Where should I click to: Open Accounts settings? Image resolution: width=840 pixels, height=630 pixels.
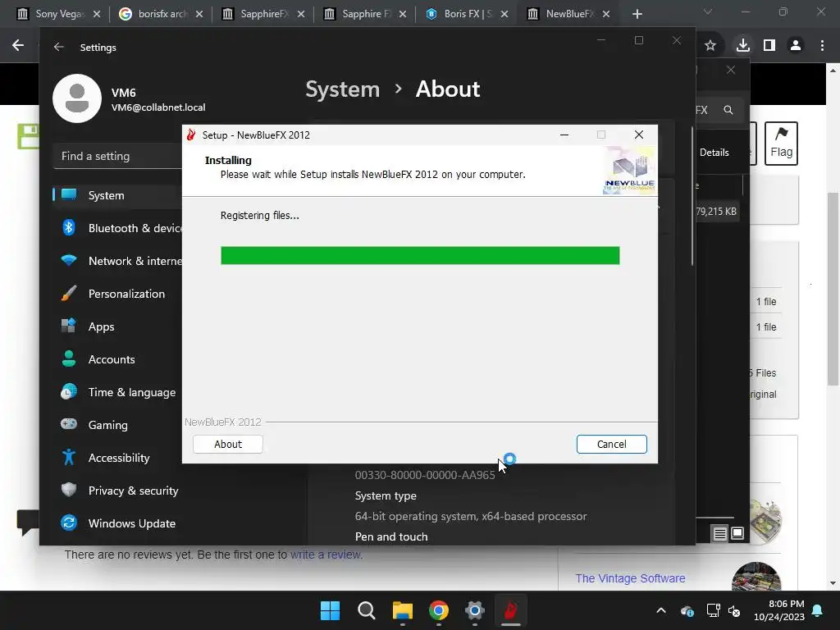click(x=118, y=359)
